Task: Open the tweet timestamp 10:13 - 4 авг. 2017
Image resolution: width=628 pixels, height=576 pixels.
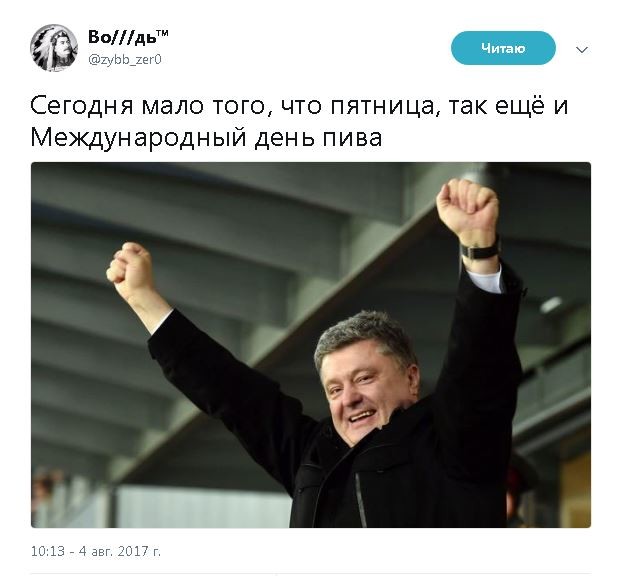Action: (x=96, y=551)
